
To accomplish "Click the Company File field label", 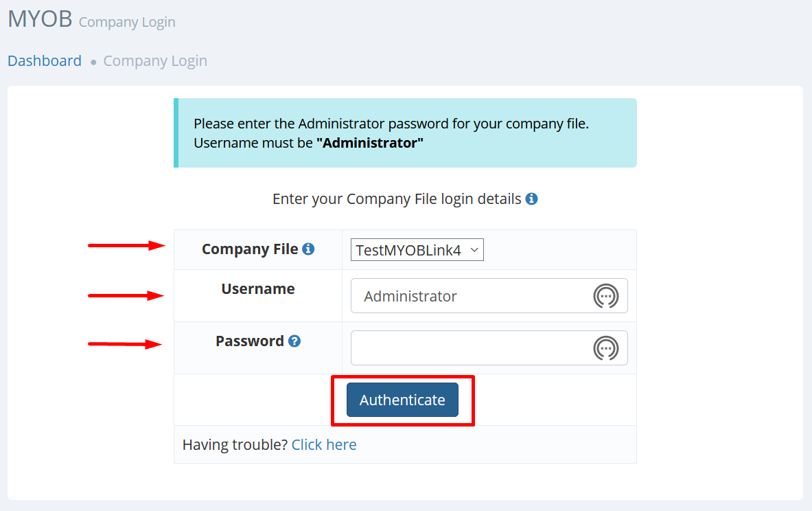I will click(250, 249).
